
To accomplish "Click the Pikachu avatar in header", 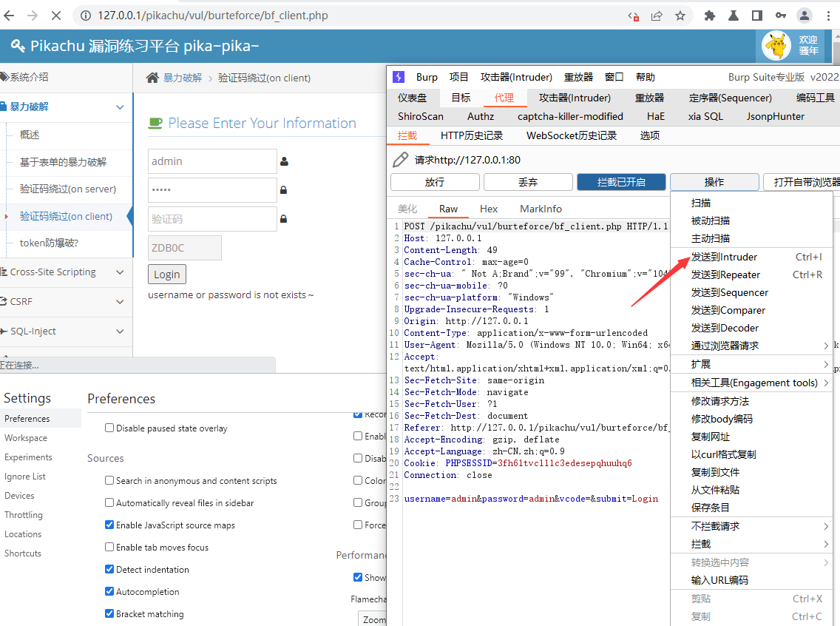I will (776, 46).
